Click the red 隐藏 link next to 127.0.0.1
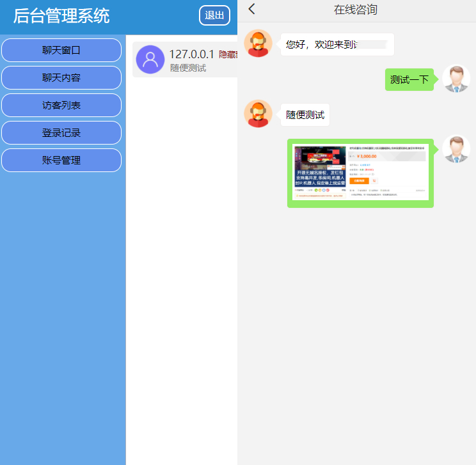The width and height of the screenshot is (476, 465). [x=228, y=54]
